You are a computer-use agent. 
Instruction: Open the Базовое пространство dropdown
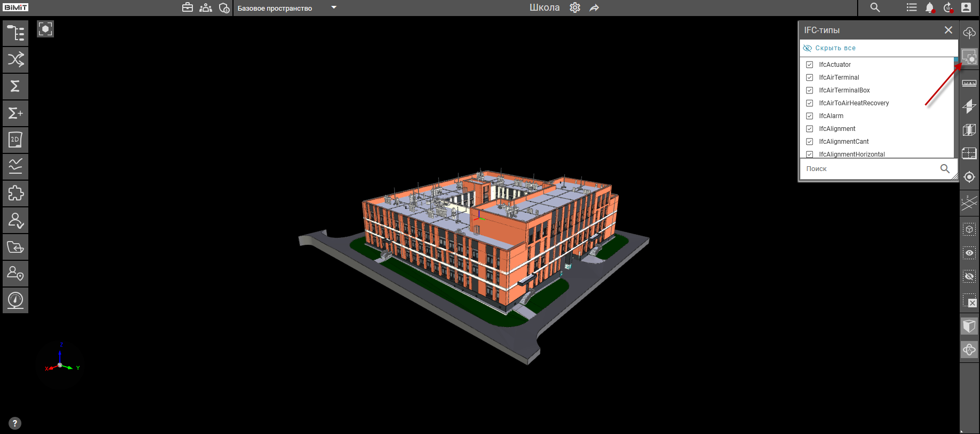click(x=333, y=7)
